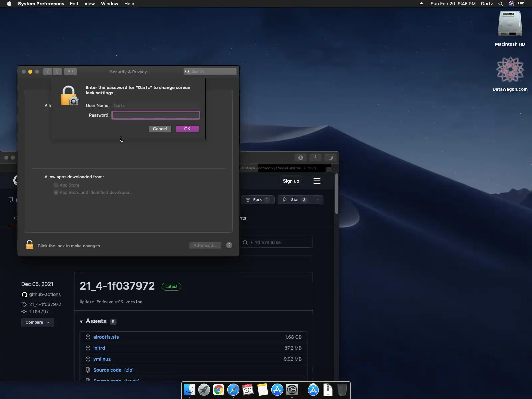Screen dimensions: 532x399
Task: Open Finder from the Dock
Action: [x=190, y=390]
